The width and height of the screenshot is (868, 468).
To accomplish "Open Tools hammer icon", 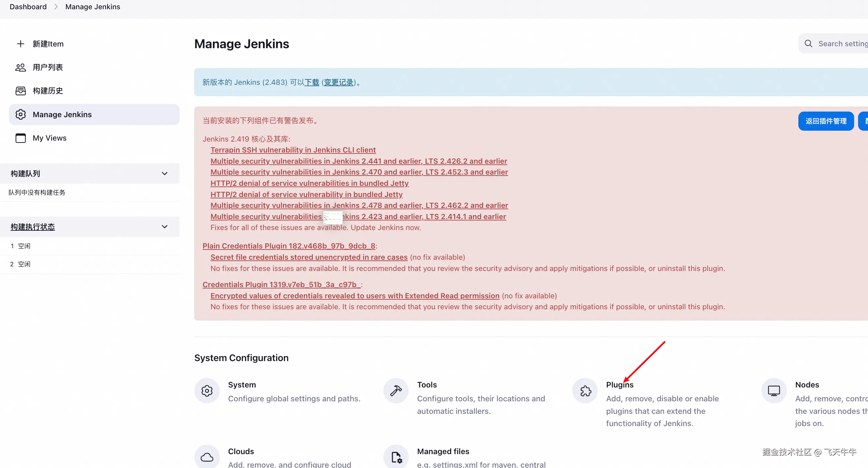I will pyautogui.click(x=396, y=390).
